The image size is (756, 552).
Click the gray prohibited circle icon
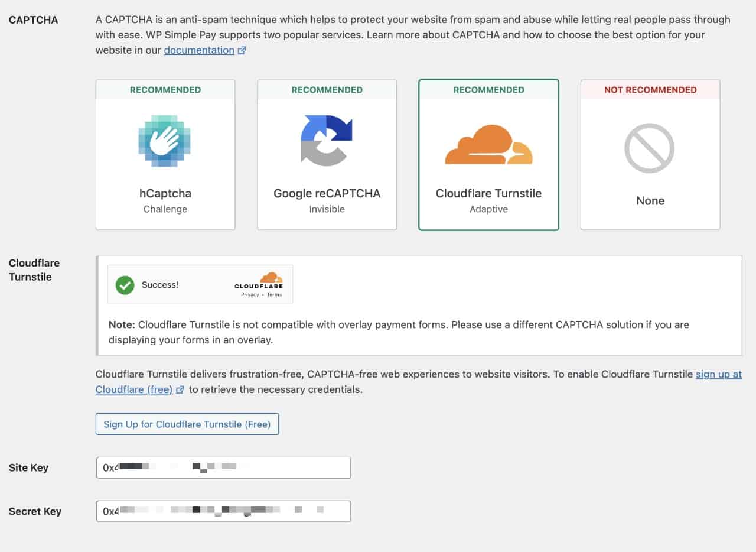coord(650,148)
